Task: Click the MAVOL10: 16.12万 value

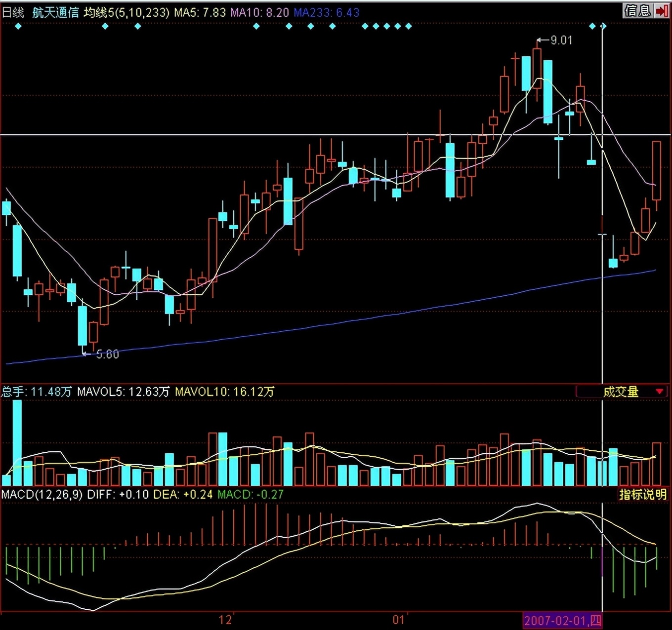Action: 224,392
